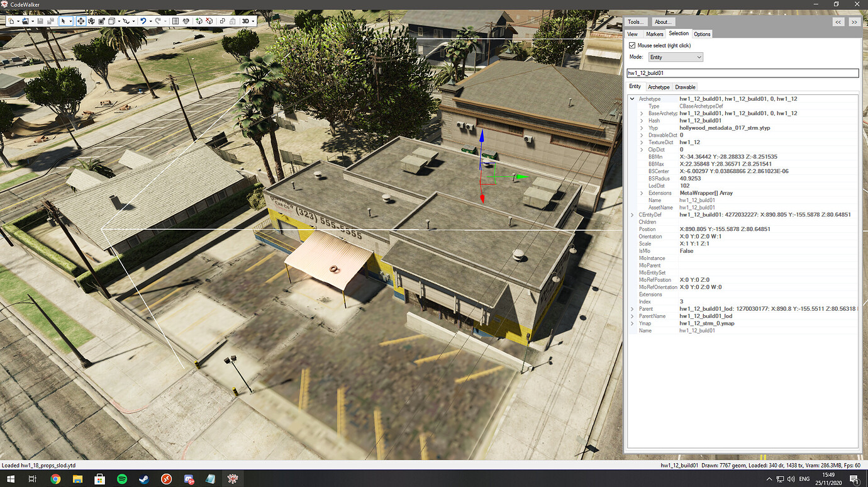The height and width of the screenshot is (487, 868).
Task: Open the Tools... dialog
Action: point(636,21)
